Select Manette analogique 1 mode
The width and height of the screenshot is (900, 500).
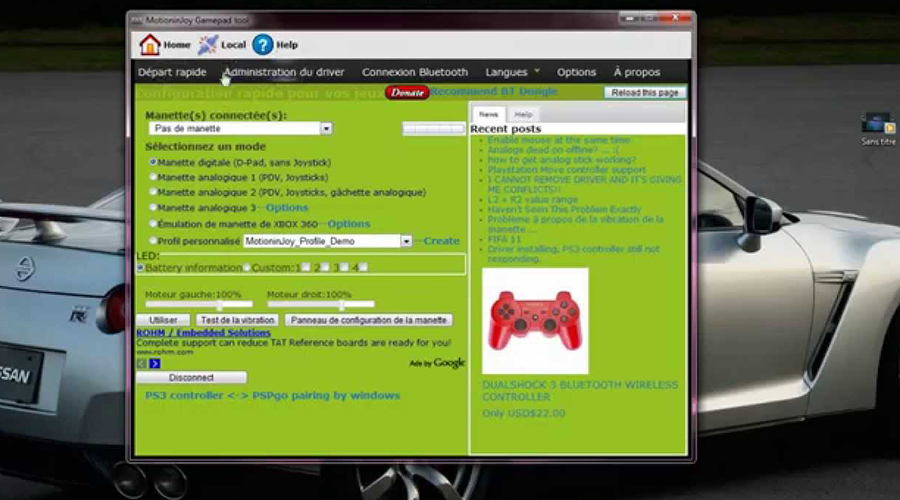tap(153, 177)
